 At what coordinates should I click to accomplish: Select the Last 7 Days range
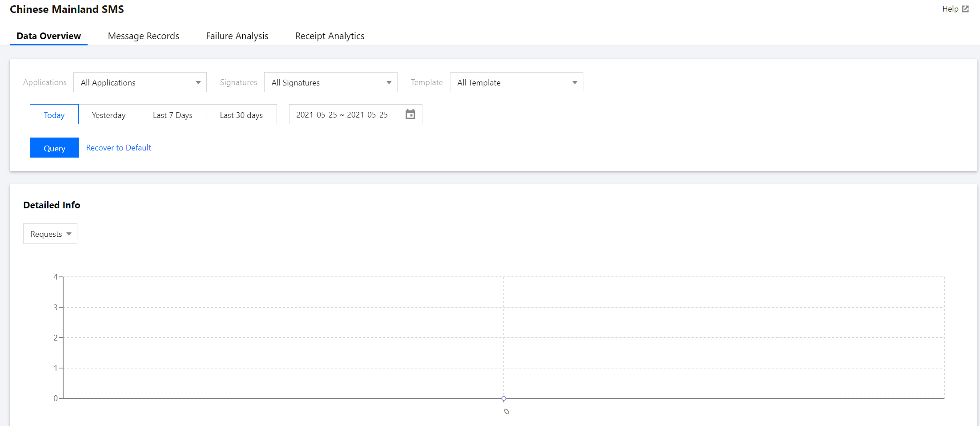click(x=173, y=115)
